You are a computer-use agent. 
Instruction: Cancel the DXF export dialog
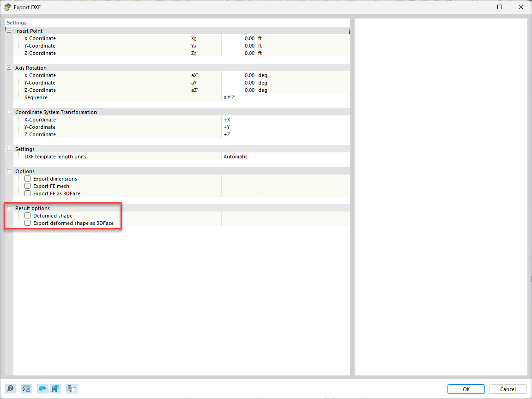[x=508, y=388]
